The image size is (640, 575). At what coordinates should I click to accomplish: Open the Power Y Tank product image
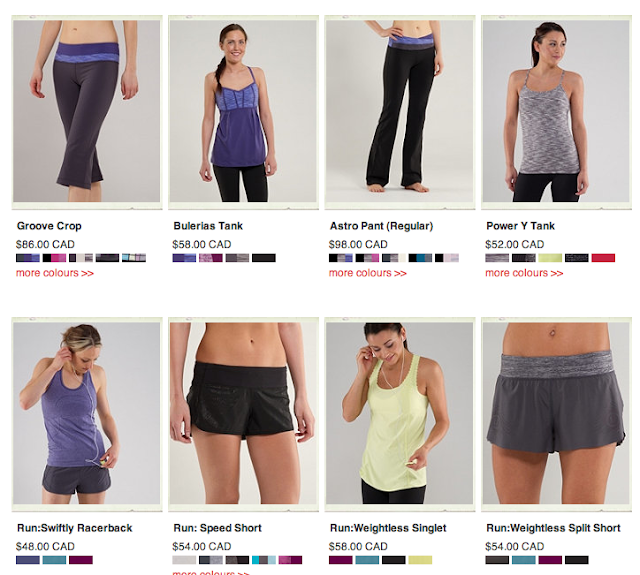pyautogui.click(x=556, y=111)
